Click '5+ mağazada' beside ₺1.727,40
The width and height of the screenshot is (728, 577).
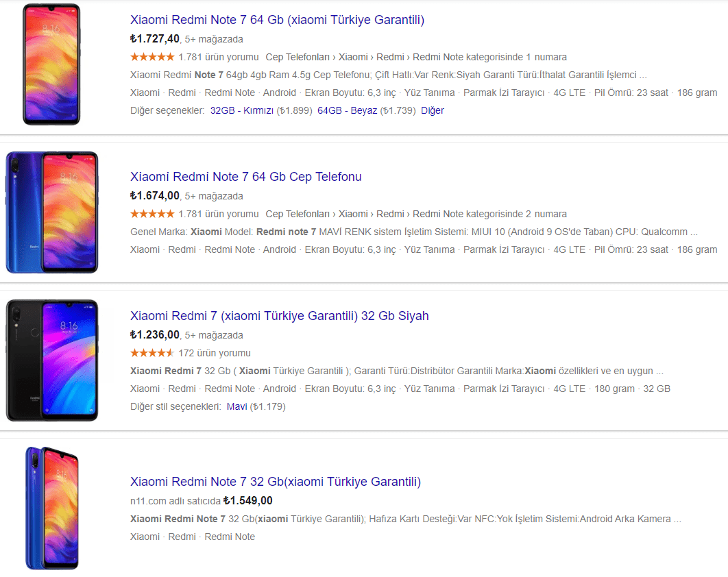pyautogui.click(x=214, y=40)
